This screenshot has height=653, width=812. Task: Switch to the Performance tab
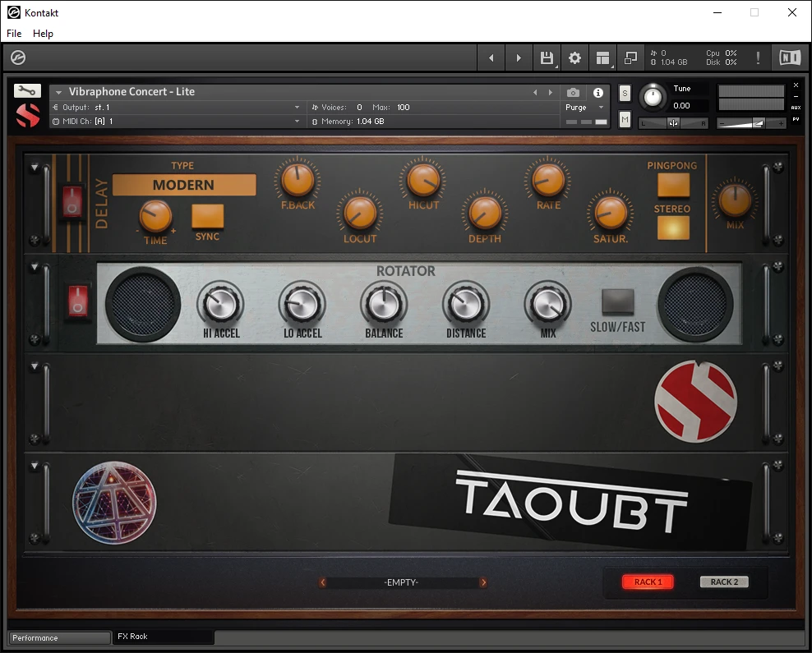tap(59, 637)
